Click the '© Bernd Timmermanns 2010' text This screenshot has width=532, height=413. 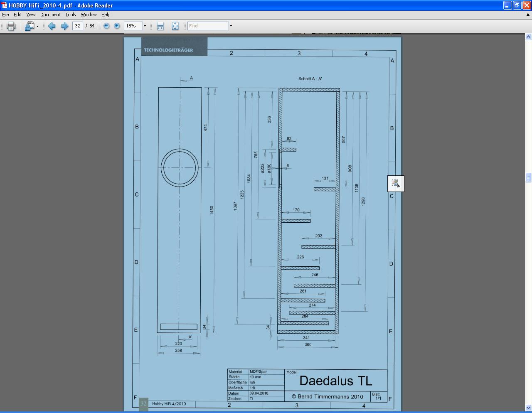pos(327,396)
